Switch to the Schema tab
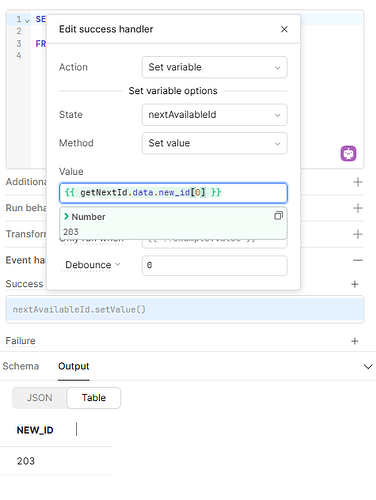376x500 pixels. [x=21, y=366]
